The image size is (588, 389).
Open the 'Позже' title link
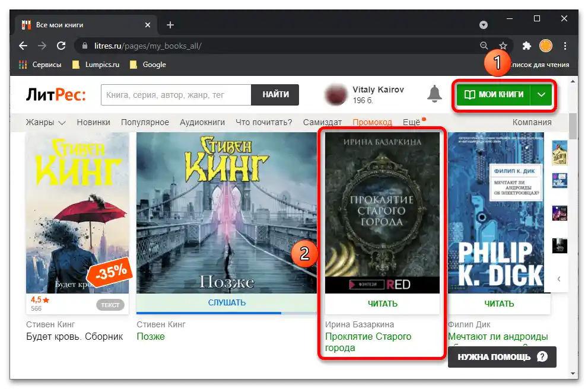(x=150, y=337)
